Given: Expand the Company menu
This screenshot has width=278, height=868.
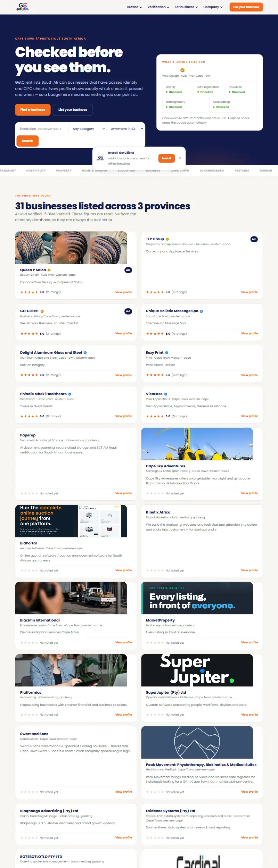Looking at the screenshot, I should [x=213, y=7].
